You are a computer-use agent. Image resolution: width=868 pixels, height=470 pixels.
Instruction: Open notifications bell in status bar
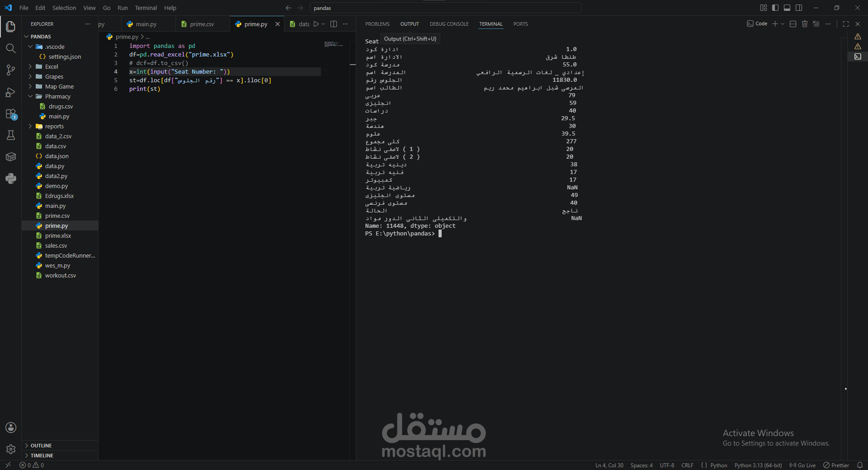click(x=860, y=465)
